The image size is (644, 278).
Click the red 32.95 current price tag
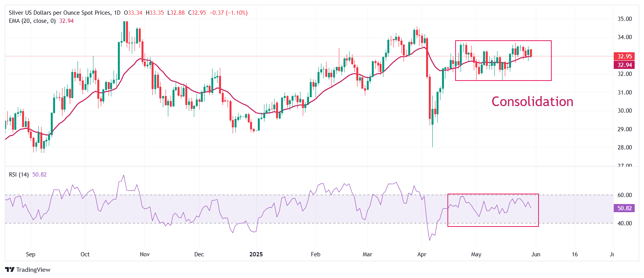pos(624,57)
